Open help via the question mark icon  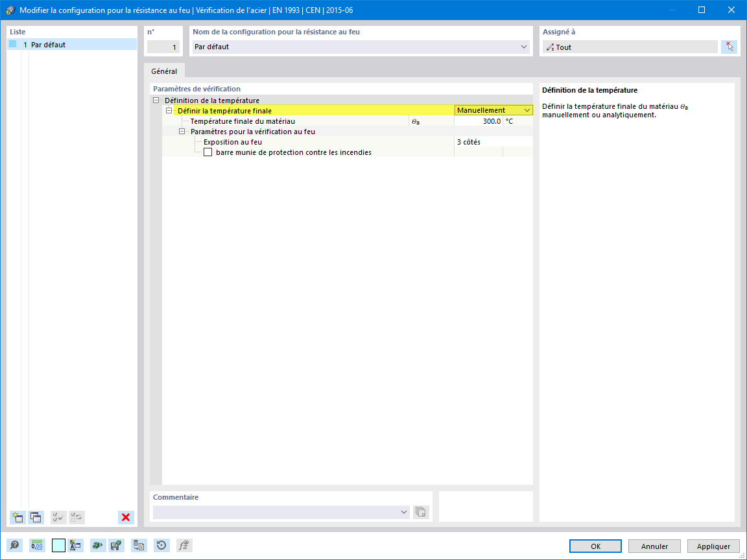[15, 545]
